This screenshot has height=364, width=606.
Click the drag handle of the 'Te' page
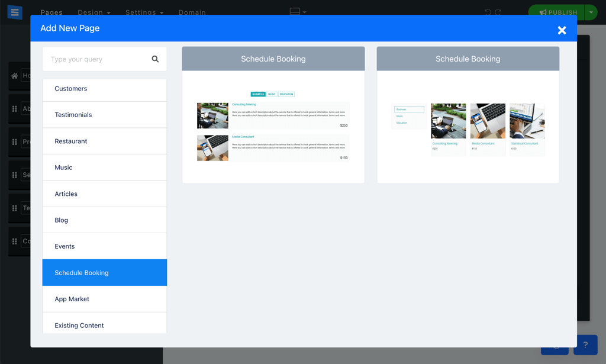point(15,208)
